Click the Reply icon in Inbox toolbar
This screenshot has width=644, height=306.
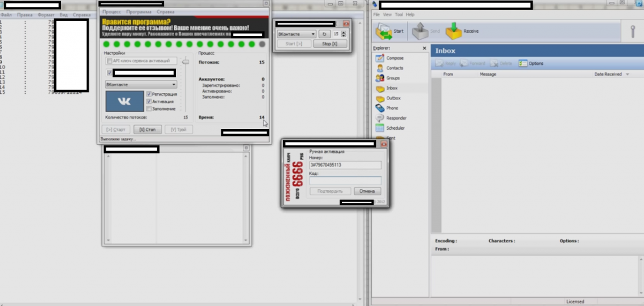click(440, 64)
